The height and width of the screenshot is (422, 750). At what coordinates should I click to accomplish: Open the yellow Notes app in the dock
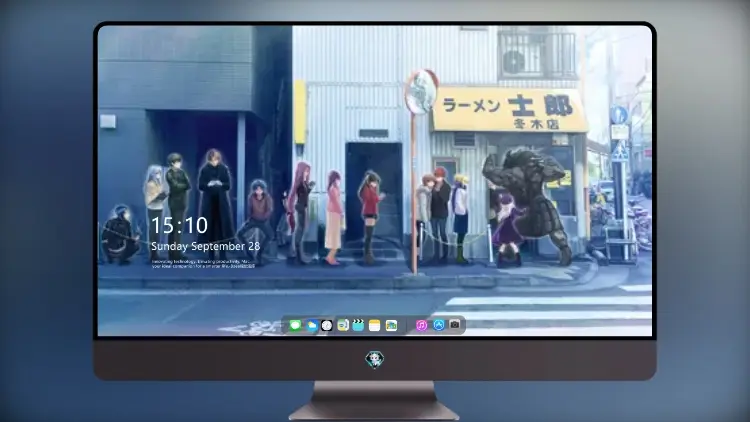tap(375, 326)
